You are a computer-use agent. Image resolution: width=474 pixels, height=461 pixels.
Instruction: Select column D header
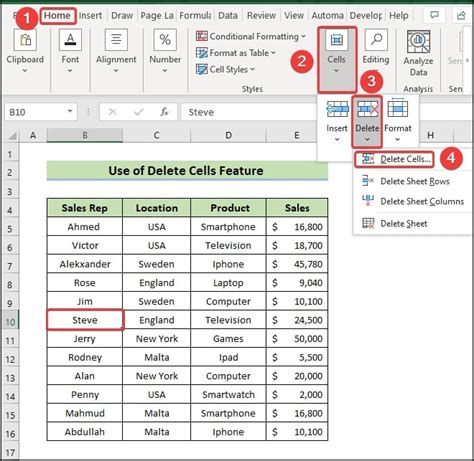[x=228, y=135]
